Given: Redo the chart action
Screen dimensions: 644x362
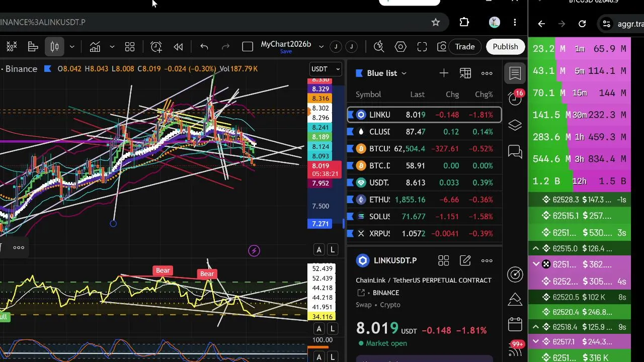Looking at the screenshot, I should pyautogui.click(x=225, y=47).
